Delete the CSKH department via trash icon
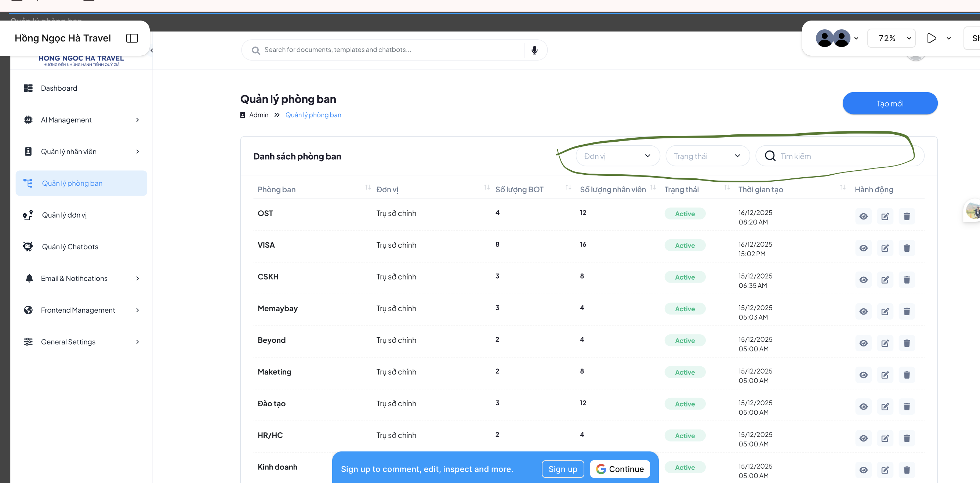Screen dimensions: 980x483 pyautogui.click(x=907, y=280)
